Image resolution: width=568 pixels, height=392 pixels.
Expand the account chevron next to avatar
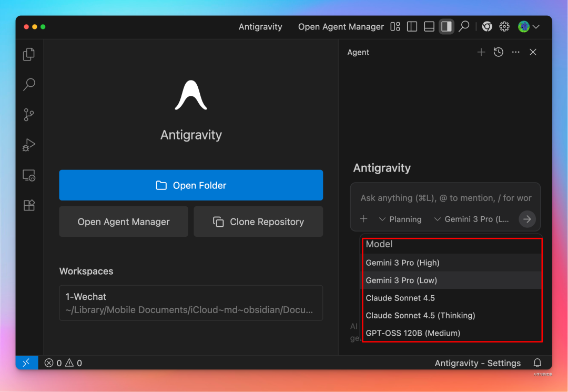click(x=536, y=27)
